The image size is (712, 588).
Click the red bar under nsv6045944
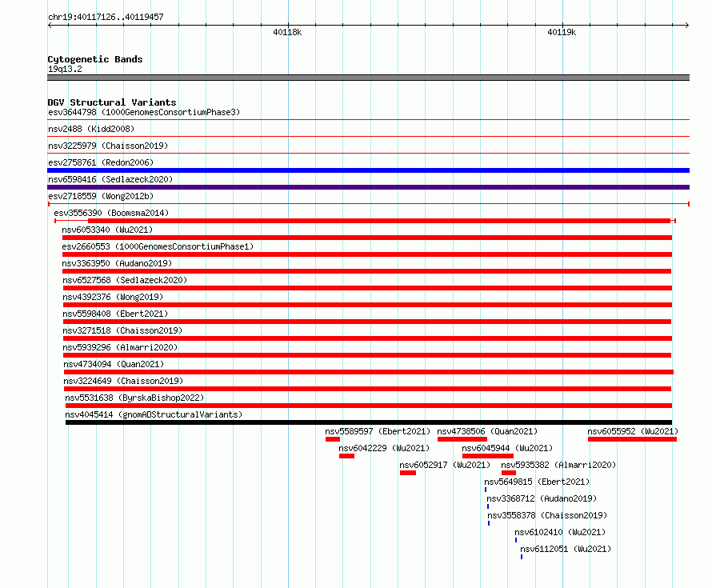pyautogui.click(x=488, y=456)
